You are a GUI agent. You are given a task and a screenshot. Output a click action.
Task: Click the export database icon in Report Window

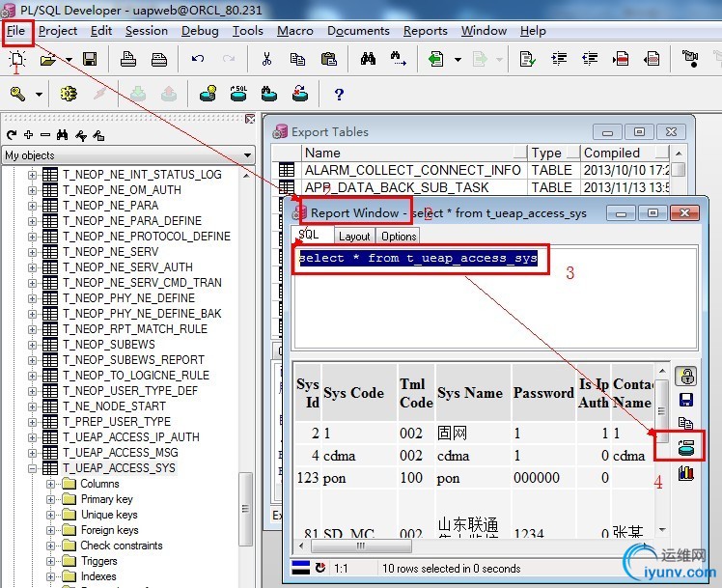[x=686, y=447]
